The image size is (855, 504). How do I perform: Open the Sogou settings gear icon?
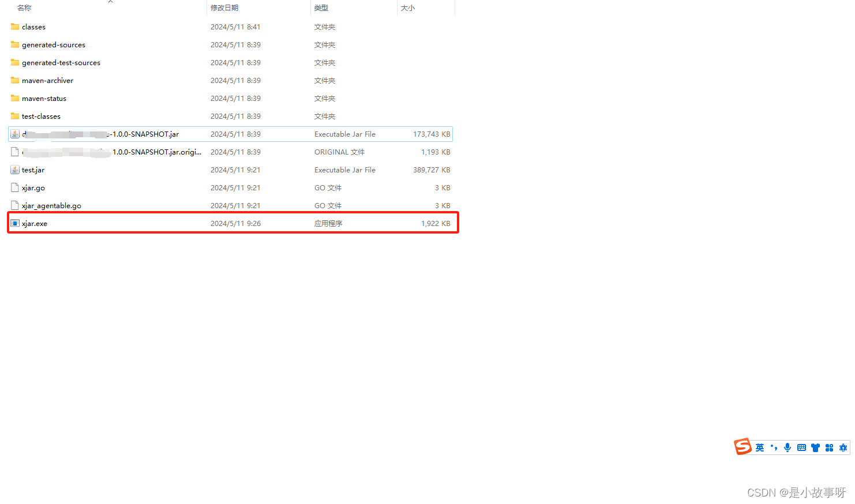coord(843,447)
